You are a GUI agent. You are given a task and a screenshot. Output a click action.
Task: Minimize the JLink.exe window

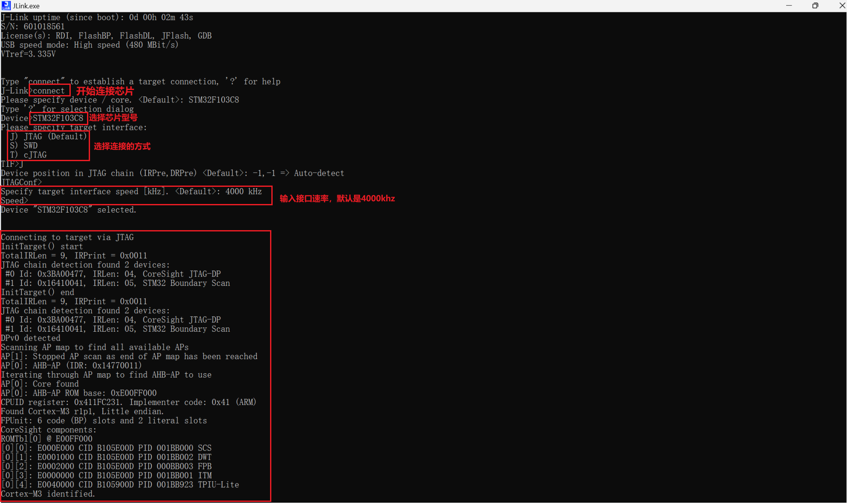click(x=789, y=6)
